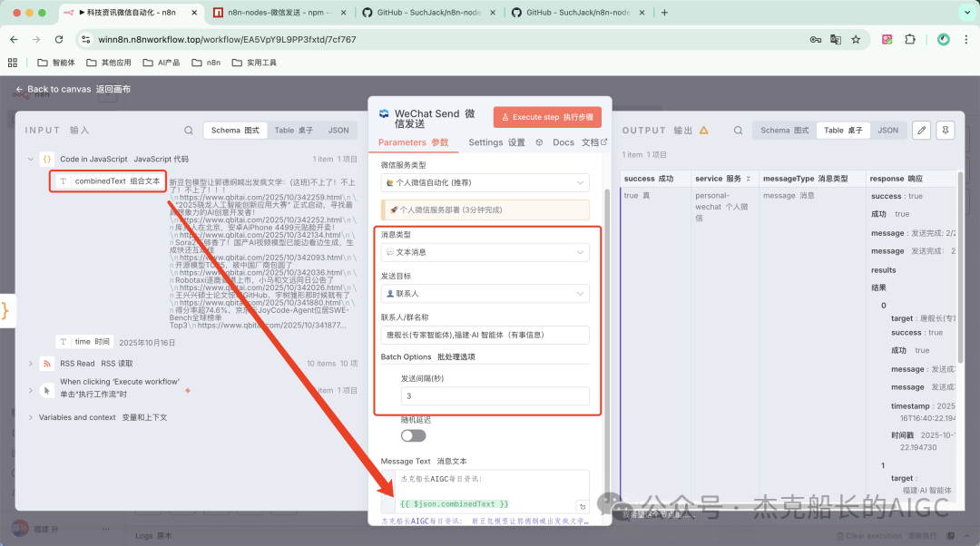980x546 pixels.
Task: Click Clear execution 清除执行 button
Action: click(887, 536)
